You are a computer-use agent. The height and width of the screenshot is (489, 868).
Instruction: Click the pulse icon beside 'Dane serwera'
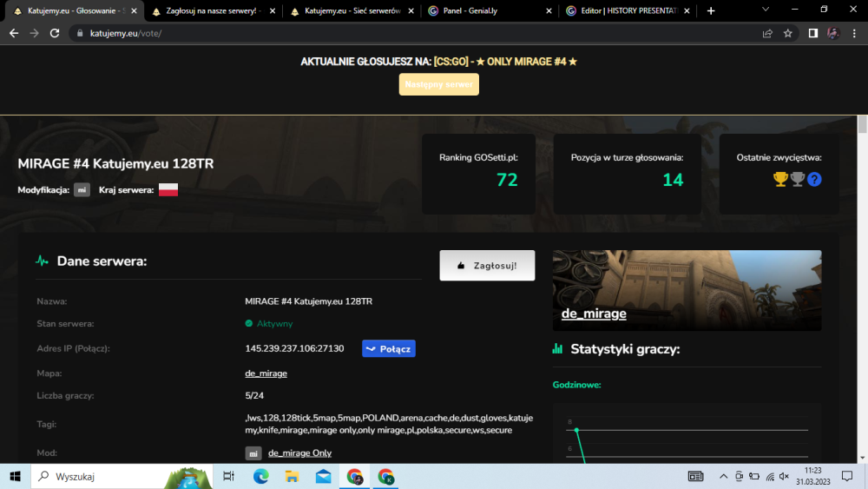click(x=42, y=261)
